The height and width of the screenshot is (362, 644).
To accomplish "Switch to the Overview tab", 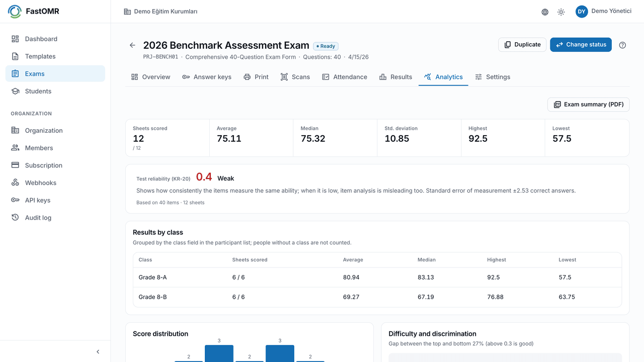I will [151, 77].
